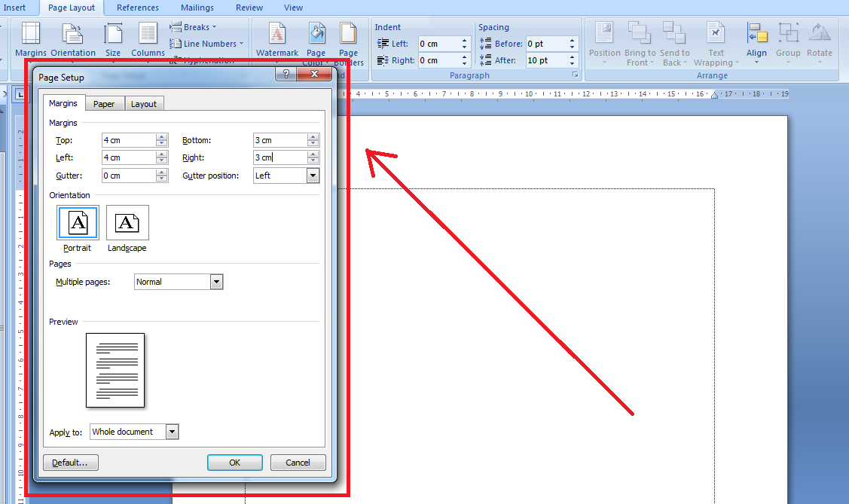Adjust Indent Right spinner in ribbon
The width and height of the screenshot is (849, 504).
[x=464, y=60]
